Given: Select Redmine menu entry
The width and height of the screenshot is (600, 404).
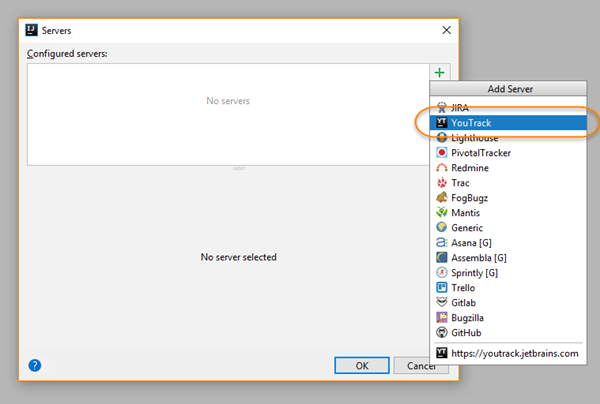Looking at the screenshot, I should 508,168.
